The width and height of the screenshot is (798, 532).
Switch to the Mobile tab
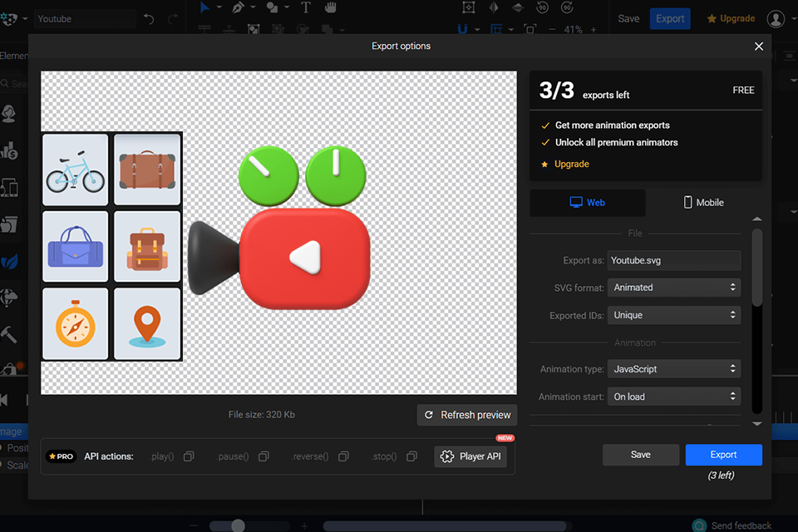(703, 203)
